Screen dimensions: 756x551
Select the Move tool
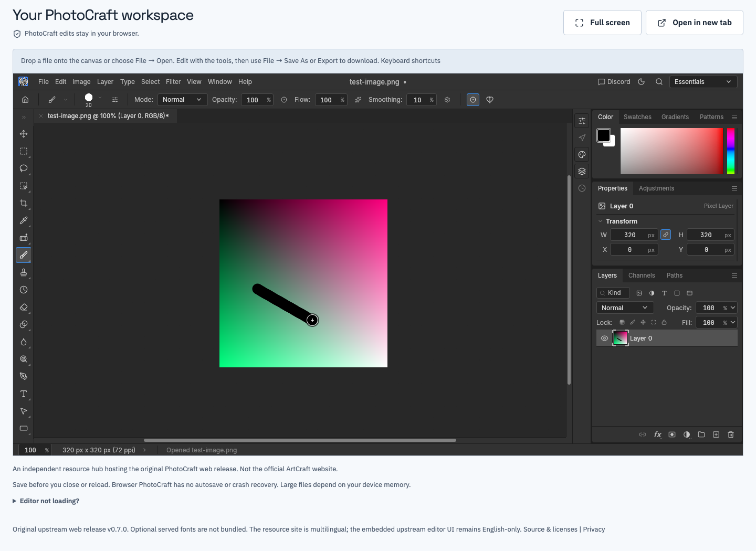24,134
